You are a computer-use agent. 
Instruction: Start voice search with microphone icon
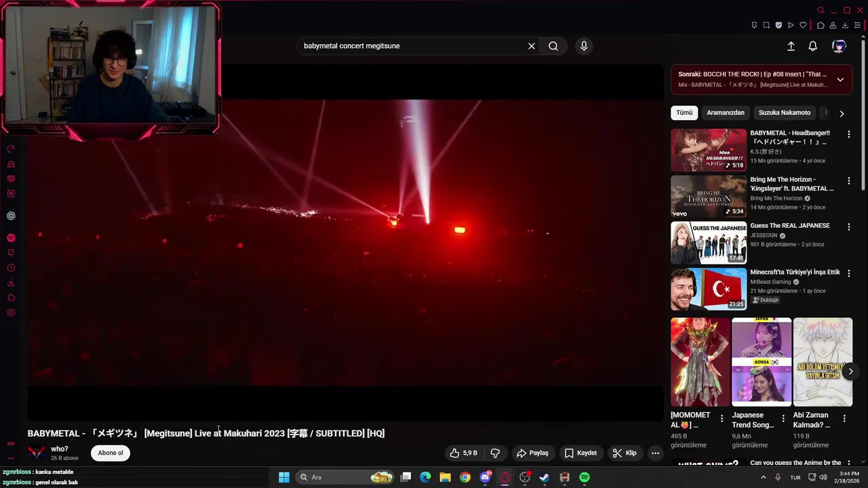[584, 46]
